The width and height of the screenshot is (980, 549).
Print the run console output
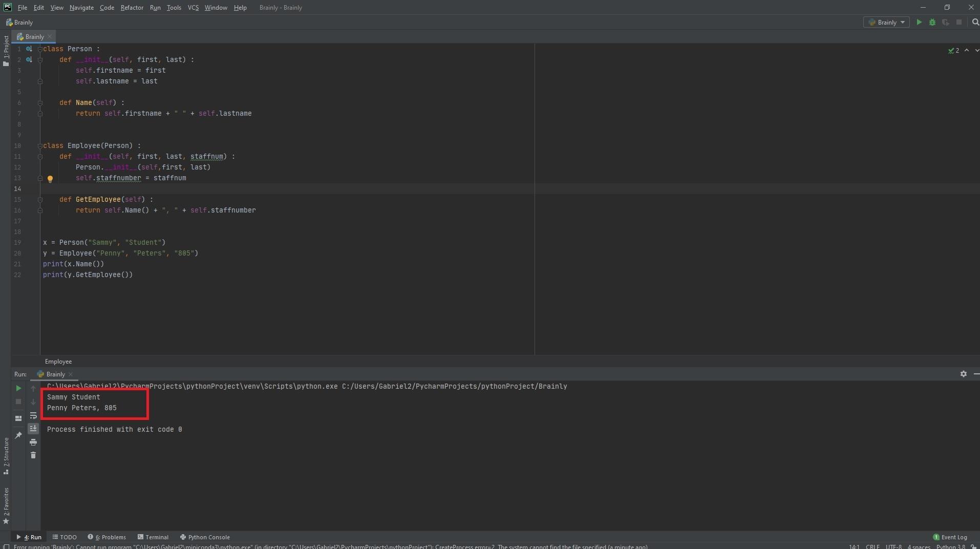(33, 442)
